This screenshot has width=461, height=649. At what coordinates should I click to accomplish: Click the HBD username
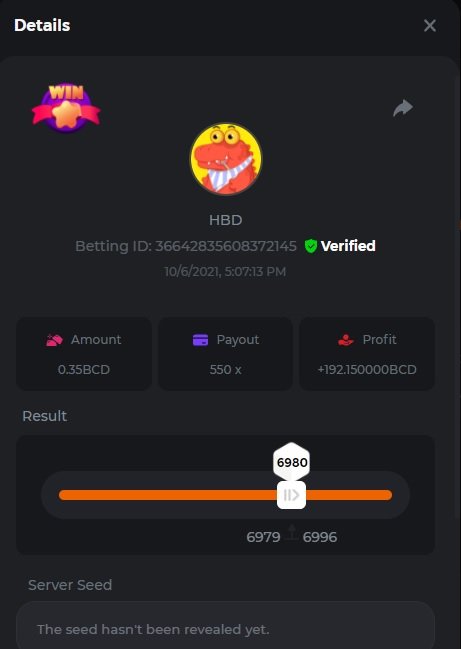(x=226, y=220)
